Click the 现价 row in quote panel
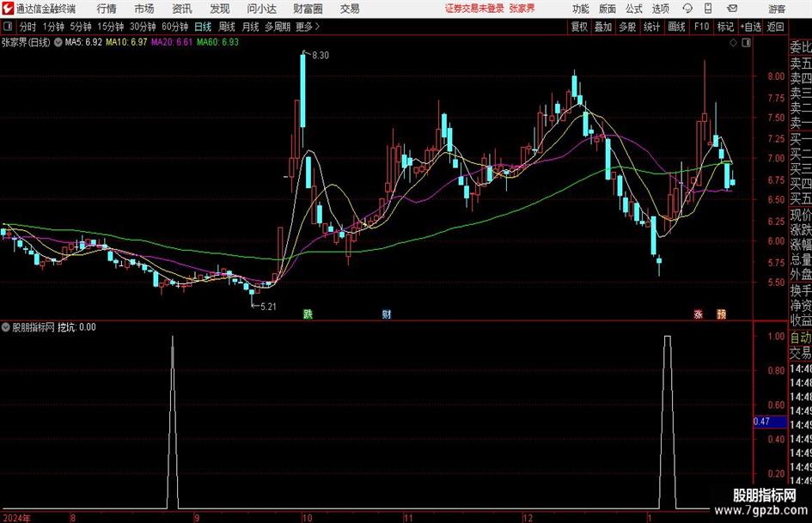812x523 pixels. click(x=801, y=215)
